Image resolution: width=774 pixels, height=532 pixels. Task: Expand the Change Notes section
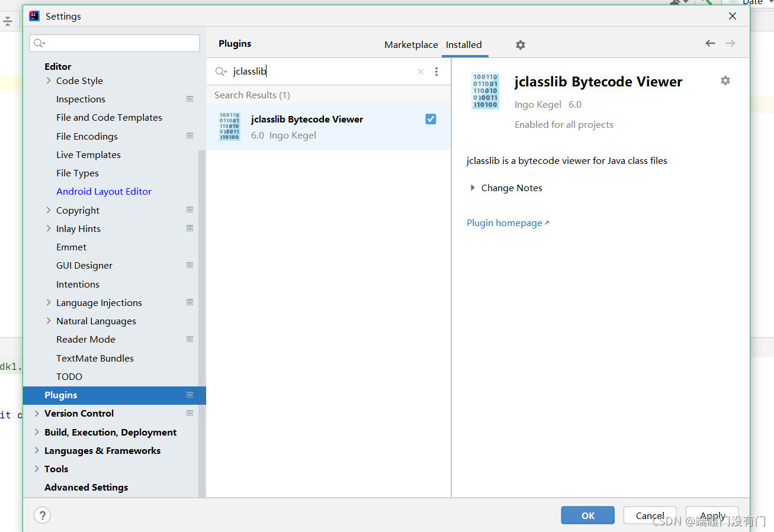coord(473,188)
